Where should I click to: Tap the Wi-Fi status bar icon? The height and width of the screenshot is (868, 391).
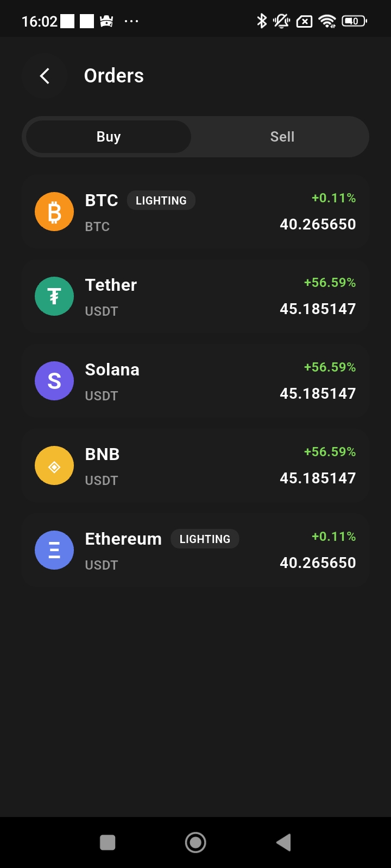(x=327, y=21)
